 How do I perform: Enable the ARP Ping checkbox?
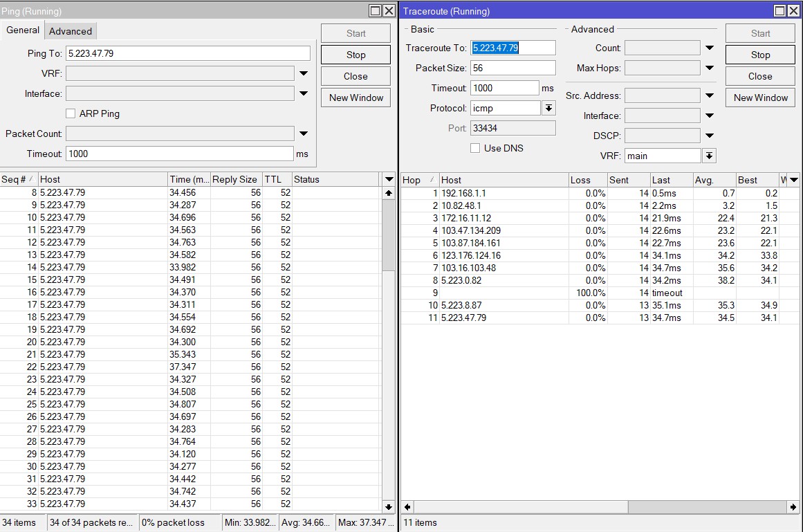pos(71,113)
